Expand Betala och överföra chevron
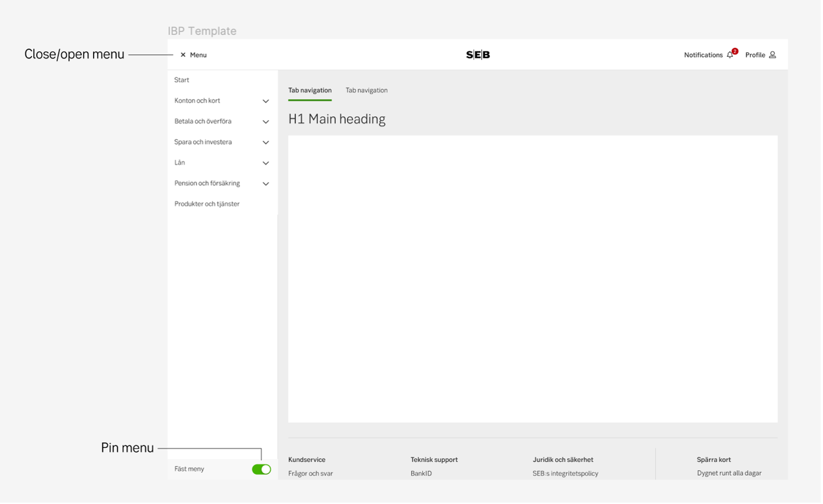 coord(266,122)
